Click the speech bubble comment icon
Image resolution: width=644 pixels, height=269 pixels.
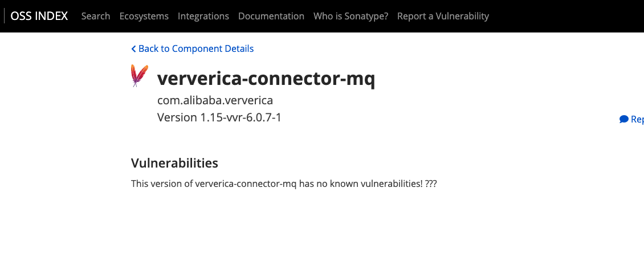tap(623, 119)
